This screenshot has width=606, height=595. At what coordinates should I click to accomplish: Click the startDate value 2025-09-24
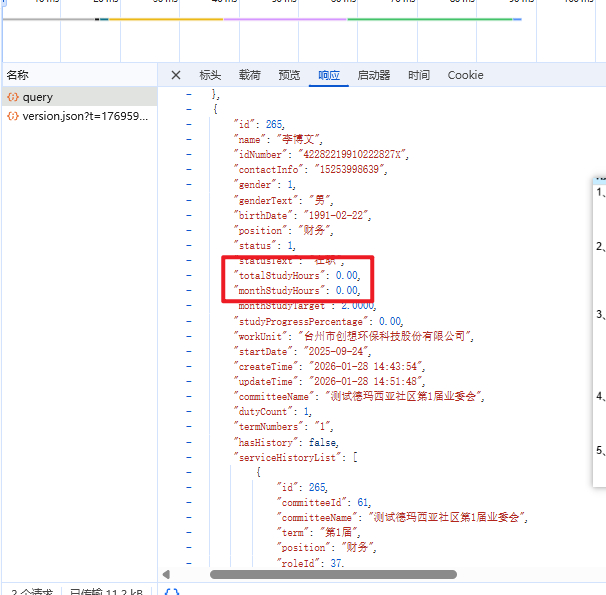[336, 352]
